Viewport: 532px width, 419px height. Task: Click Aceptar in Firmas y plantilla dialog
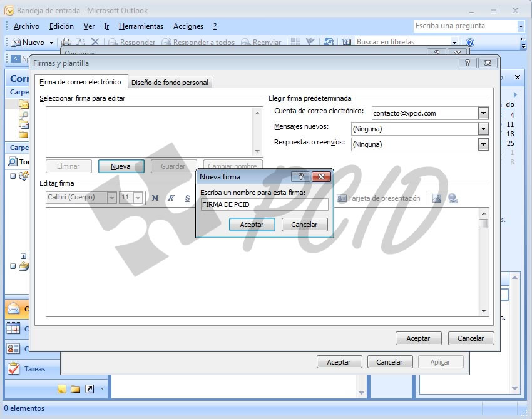(x=418, y=338)
